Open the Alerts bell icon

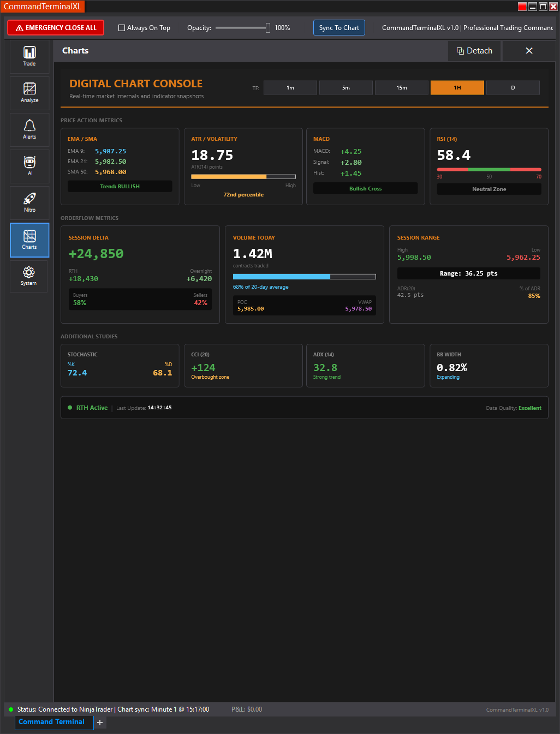tap(29, 129)
